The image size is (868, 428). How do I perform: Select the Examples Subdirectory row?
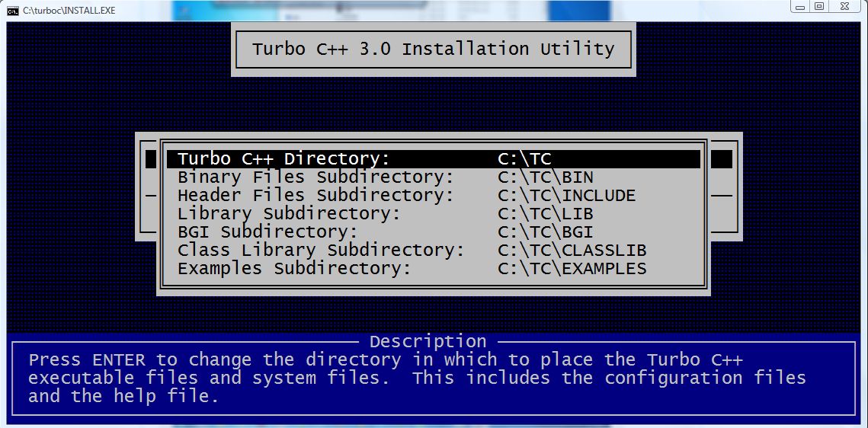[x=434, y=268]
